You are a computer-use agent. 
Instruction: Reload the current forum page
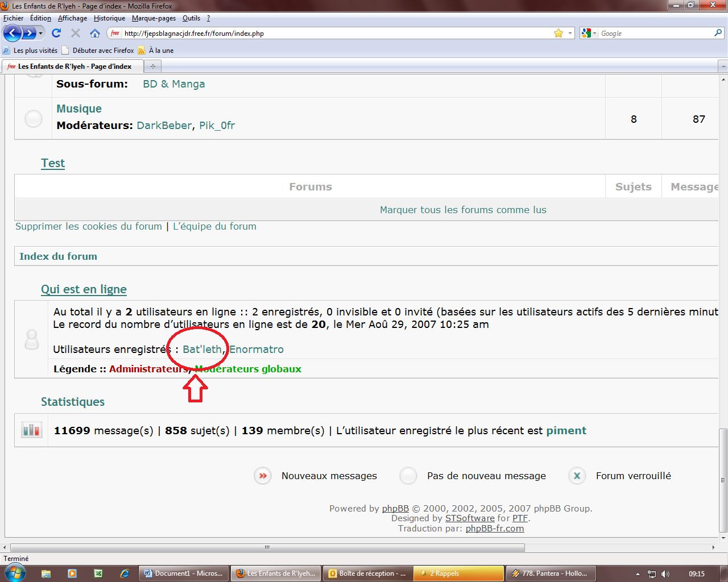(x=56, y=33)
